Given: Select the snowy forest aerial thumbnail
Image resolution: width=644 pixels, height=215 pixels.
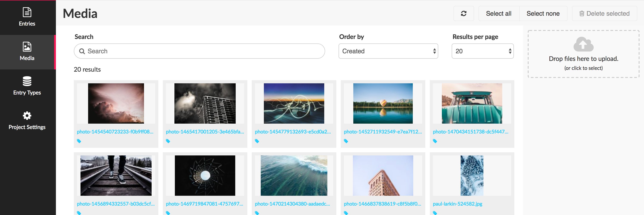Looking at the screenshot, I should (x=472, y=175).
